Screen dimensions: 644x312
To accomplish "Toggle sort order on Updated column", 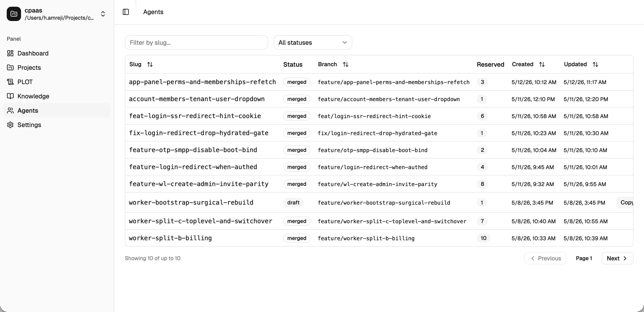I will point(595,64).
